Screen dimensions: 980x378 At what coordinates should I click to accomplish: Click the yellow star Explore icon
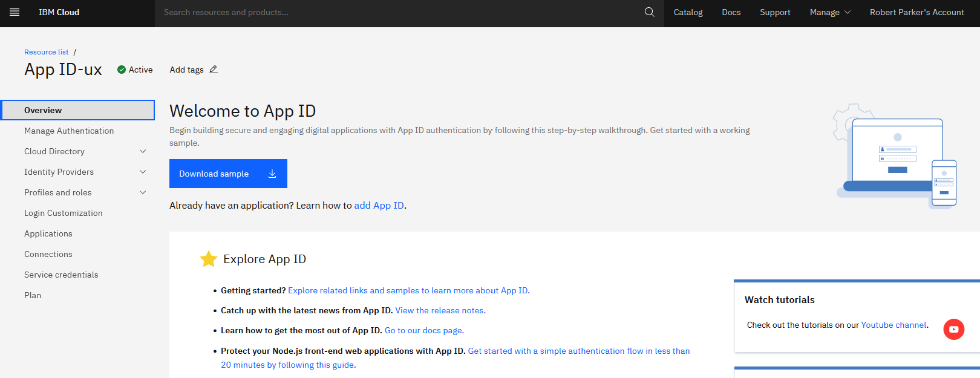point(209,259)
